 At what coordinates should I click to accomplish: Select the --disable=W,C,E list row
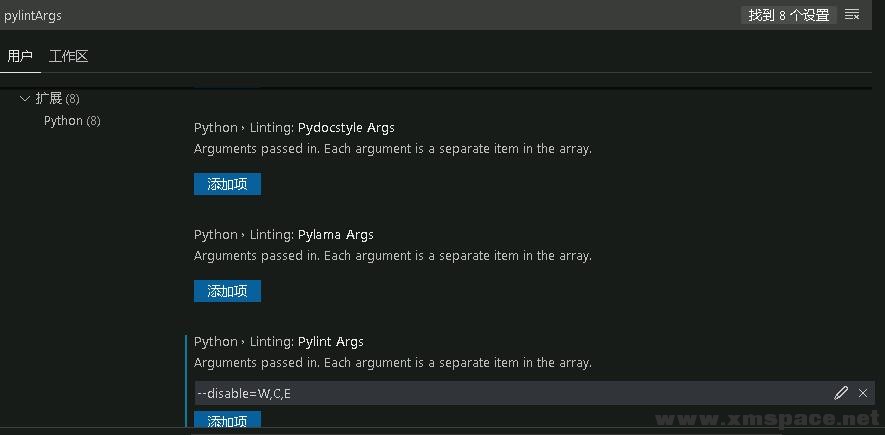coord(534,393)
